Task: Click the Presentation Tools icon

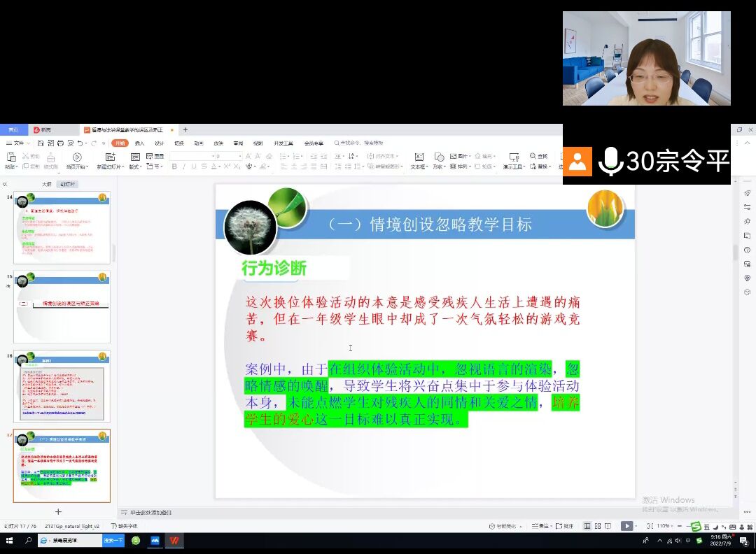Action: tap(514, 158)
